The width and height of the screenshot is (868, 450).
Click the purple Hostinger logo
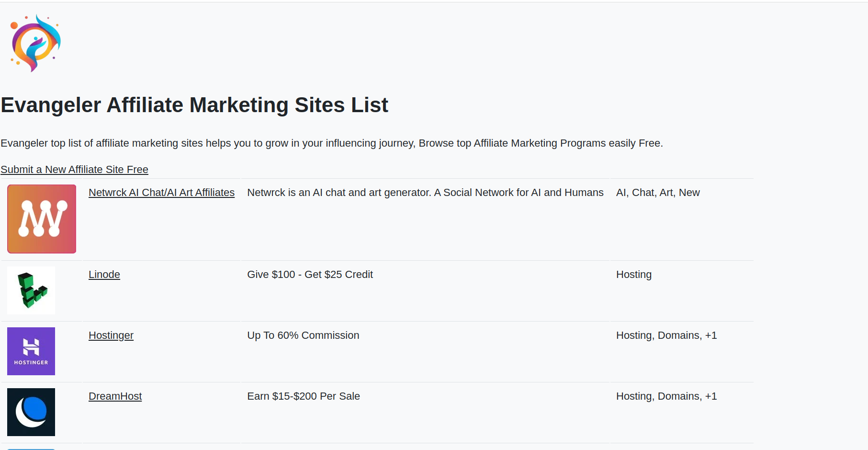(31, 351)
